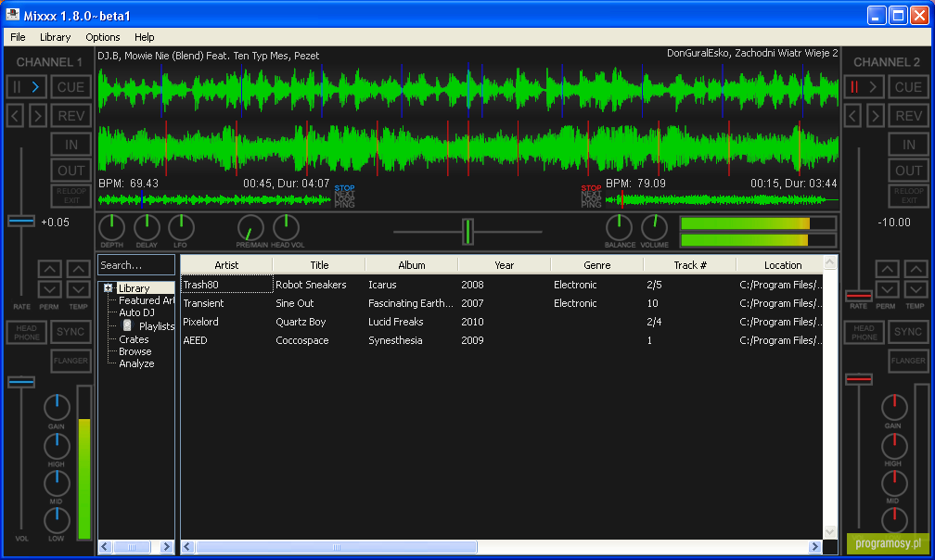The height and width of the screenshot is (560, 935).
Task: Click Channel 2 volume fader handle
Action: 859,379
